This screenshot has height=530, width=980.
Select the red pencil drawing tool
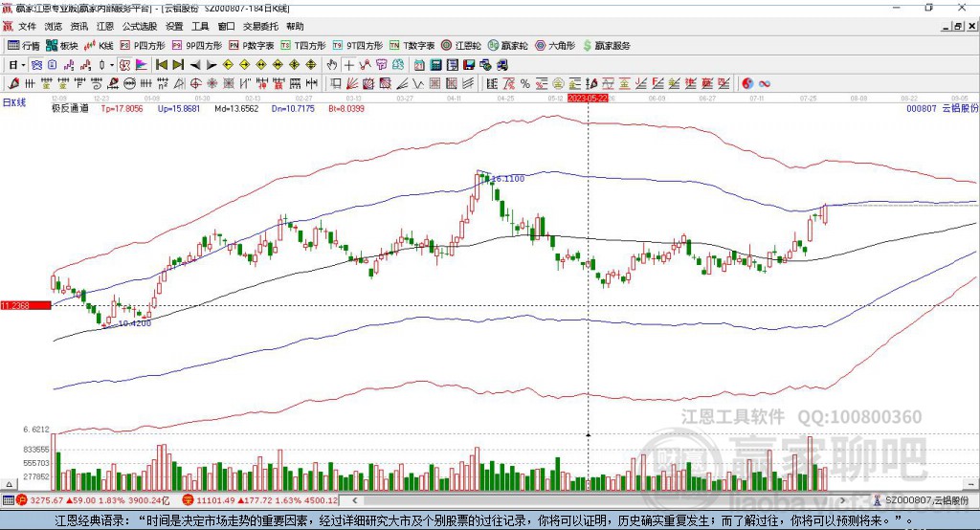(x=13, y=83)
